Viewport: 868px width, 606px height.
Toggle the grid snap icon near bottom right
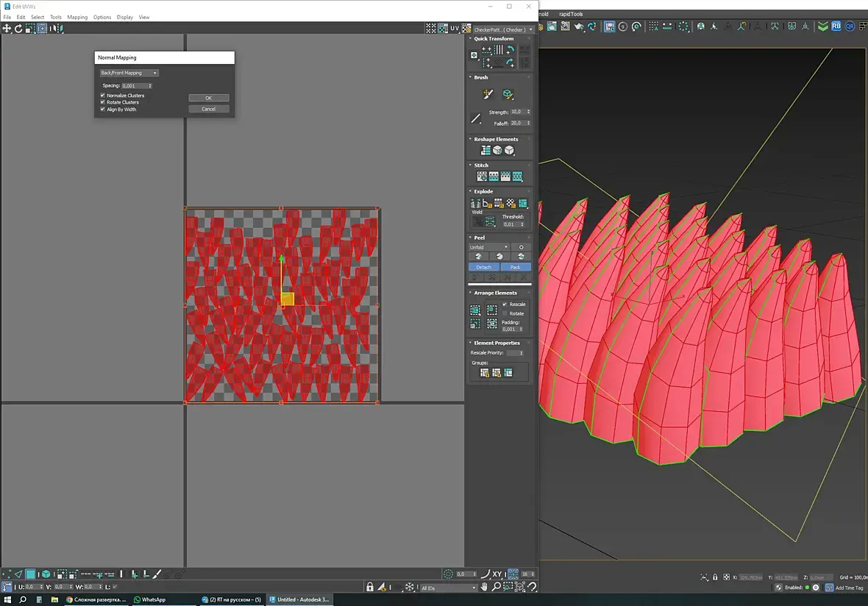(513, 574)
